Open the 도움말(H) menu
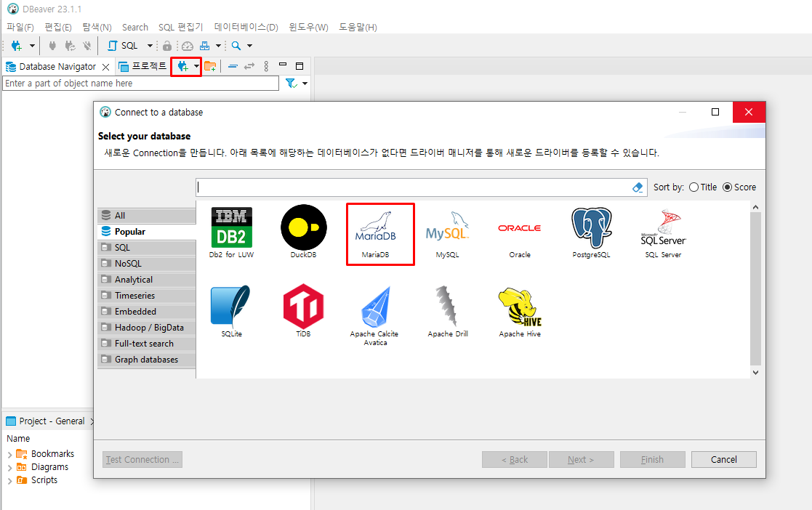 (x=358, y=27)
